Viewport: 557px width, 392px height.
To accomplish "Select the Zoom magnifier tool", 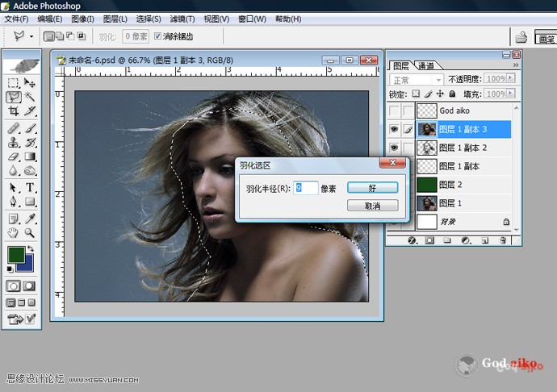I will tap(30, 232).
